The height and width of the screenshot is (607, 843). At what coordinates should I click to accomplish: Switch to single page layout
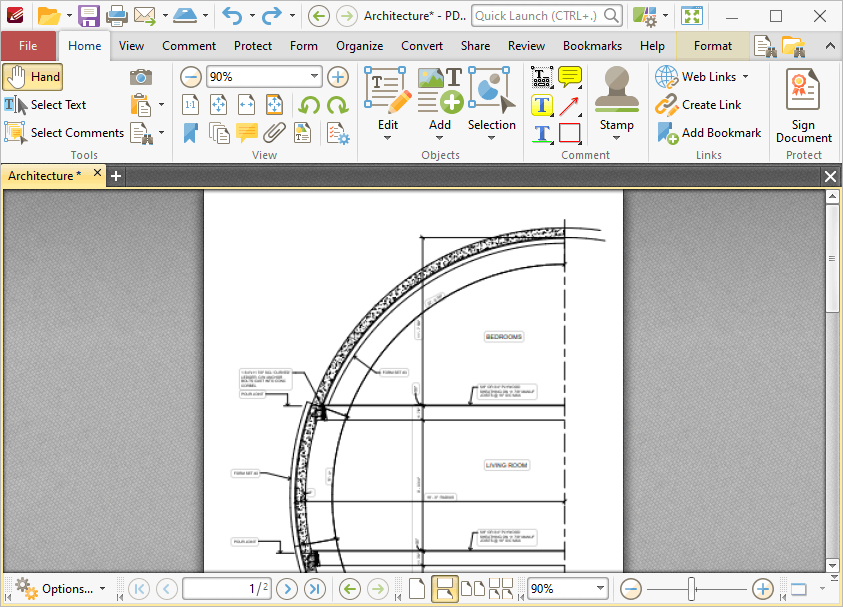417,589
